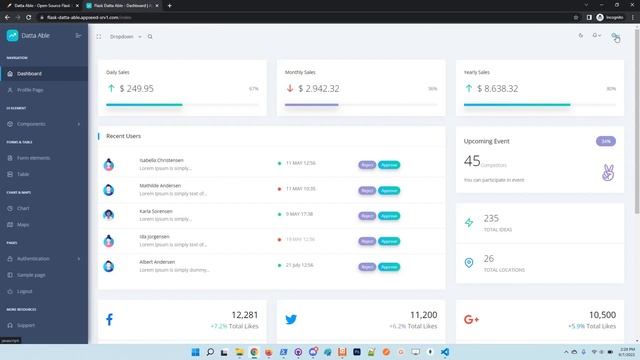Click the Google Plus icon
Image resolution: width=640 pixels, height=360 pixels.
pos(471,320)
